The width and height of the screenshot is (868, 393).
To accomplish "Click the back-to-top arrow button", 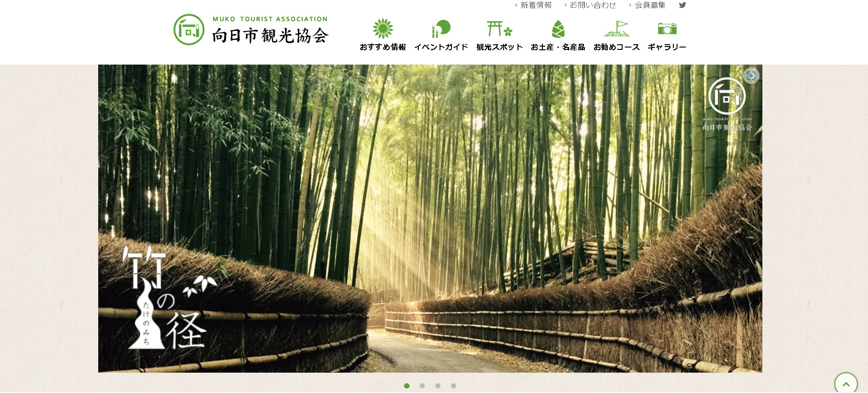I will (x=846, y=383).
